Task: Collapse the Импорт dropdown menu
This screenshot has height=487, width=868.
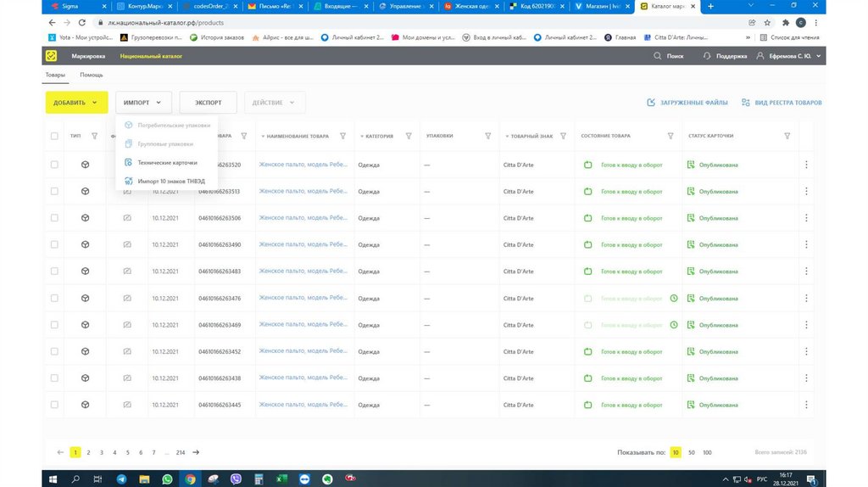Action: pyautogui.click(x=143, y=103)
